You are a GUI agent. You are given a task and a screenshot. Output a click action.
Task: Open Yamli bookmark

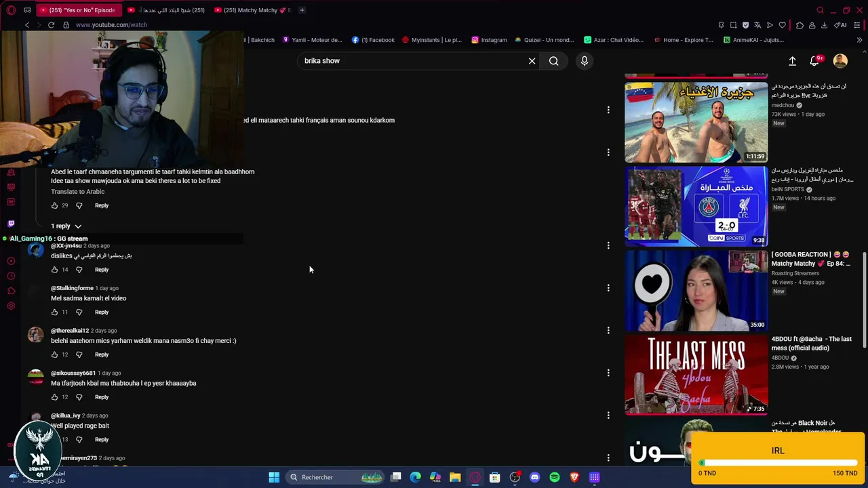[x=313, y=40]
